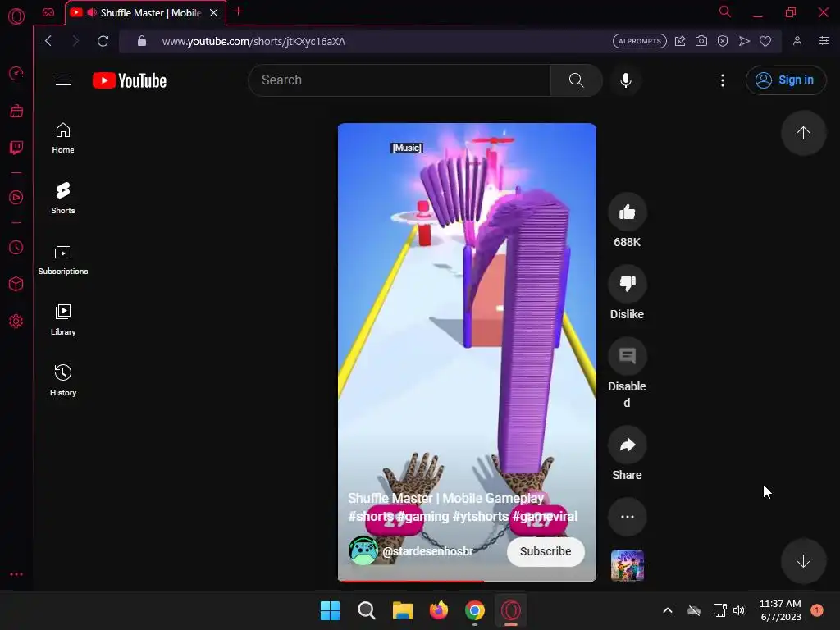Open ad blocker shield icon

point(723,41)
